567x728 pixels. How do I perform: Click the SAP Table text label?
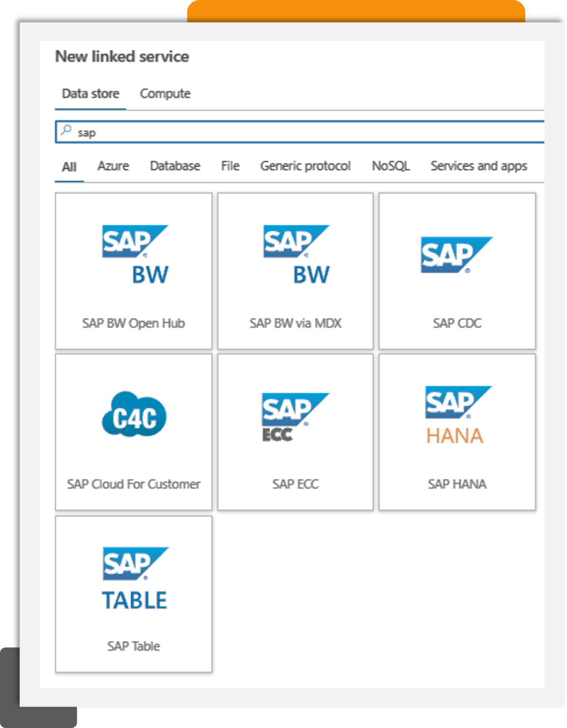point(134,646)
